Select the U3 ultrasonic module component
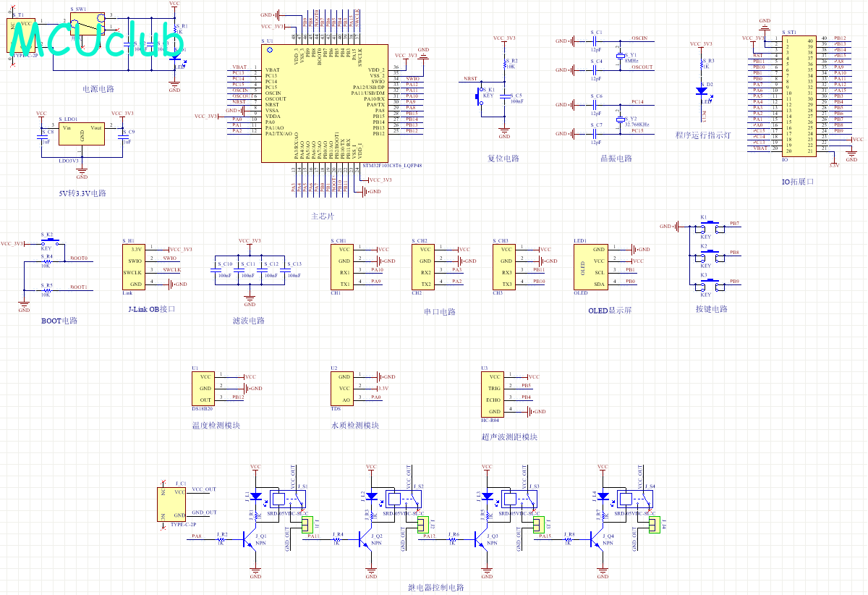 click(x=493, y=394)
